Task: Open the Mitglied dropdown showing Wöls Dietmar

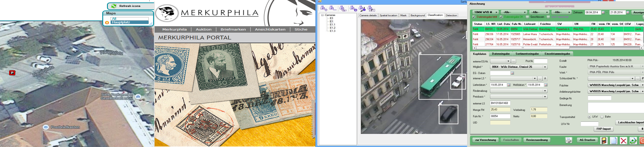Action: [x=519, y=67]
